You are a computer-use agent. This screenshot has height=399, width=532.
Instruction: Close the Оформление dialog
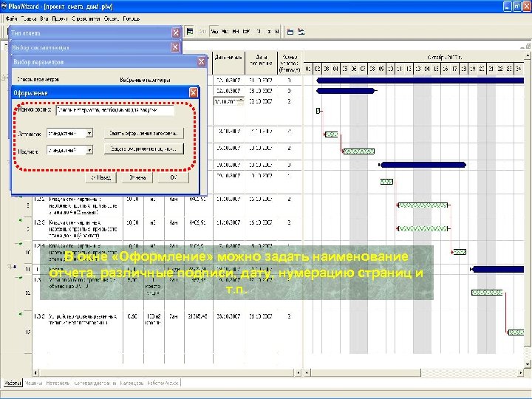coord(194,92)
